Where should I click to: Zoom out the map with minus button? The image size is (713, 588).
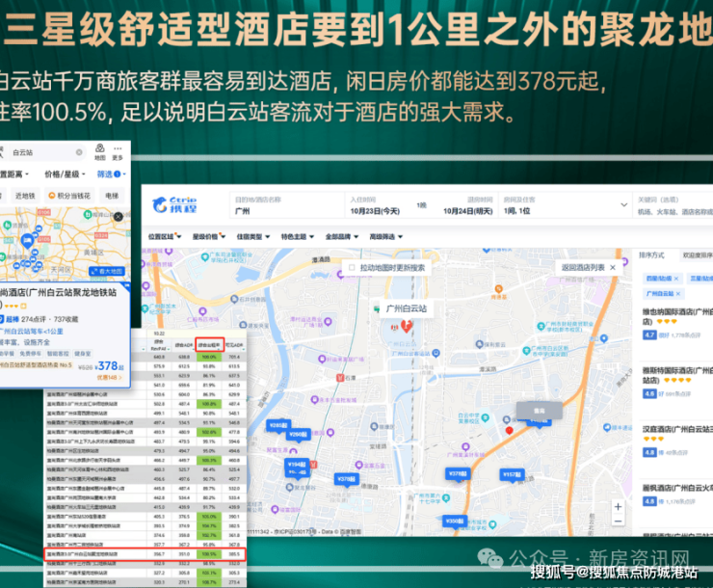pos(618,521)
